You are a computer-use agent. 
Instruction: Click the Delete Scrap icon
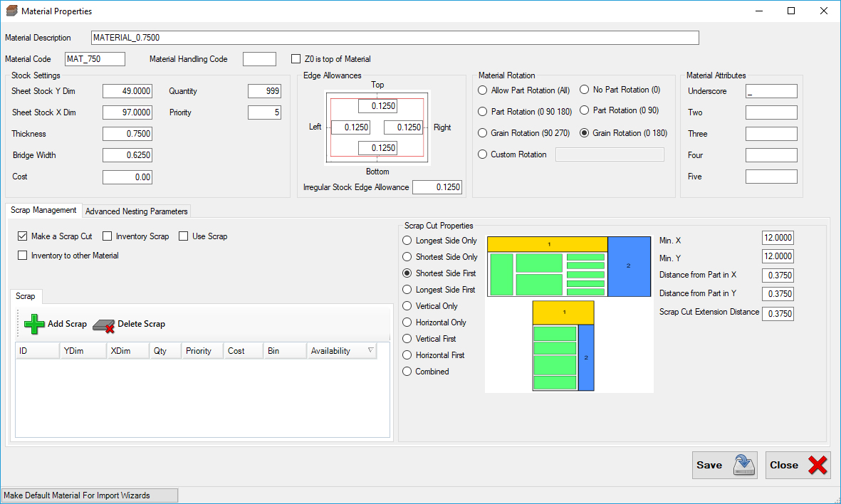tap(104, 325)
